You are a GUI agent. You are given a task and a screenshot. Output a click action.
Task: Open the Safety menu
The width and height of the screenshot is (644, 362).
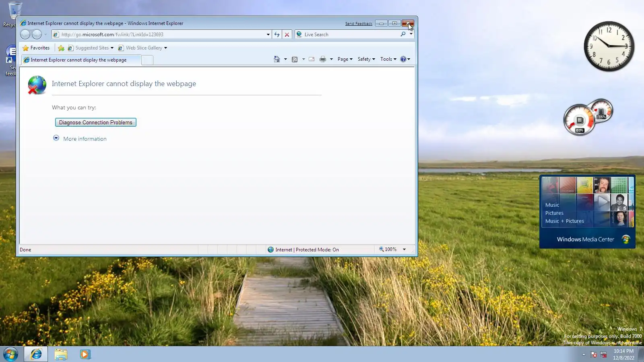click(x=366, y=59)
